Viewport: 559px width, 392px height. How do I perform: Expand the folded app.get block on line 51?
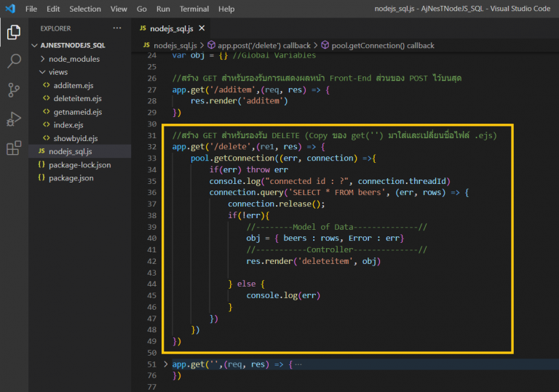click(x=166, y=364)
